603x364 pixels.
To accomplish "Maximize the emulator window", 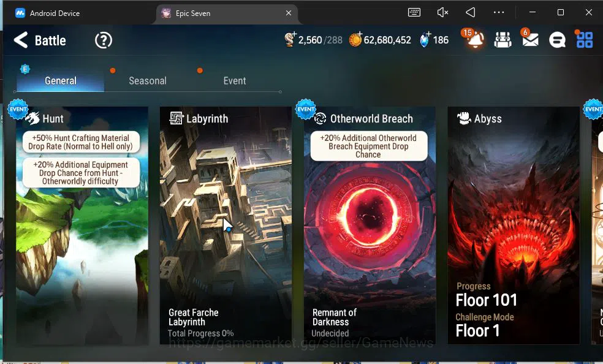I will [561, 12].
